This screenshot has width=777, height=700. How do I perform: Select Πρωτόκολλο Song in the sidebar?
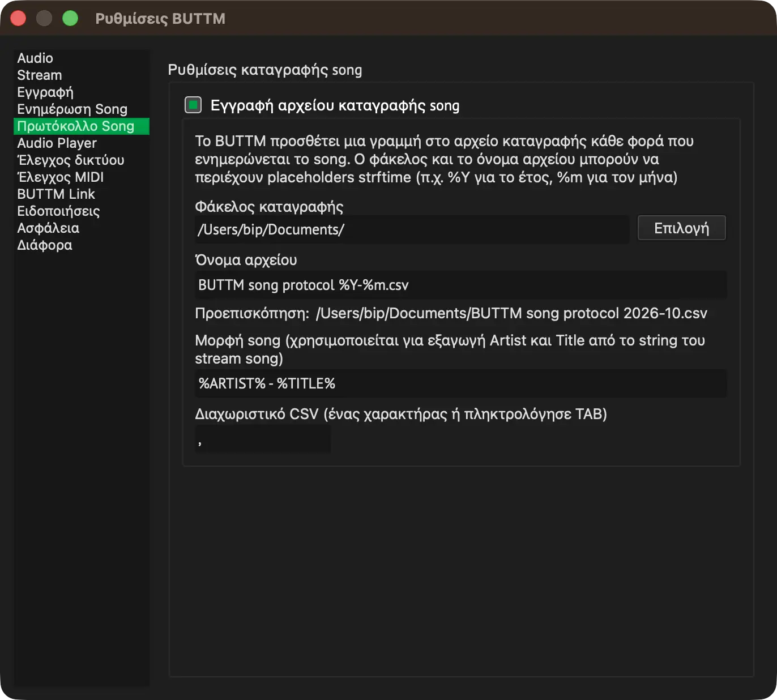[82, 126]
